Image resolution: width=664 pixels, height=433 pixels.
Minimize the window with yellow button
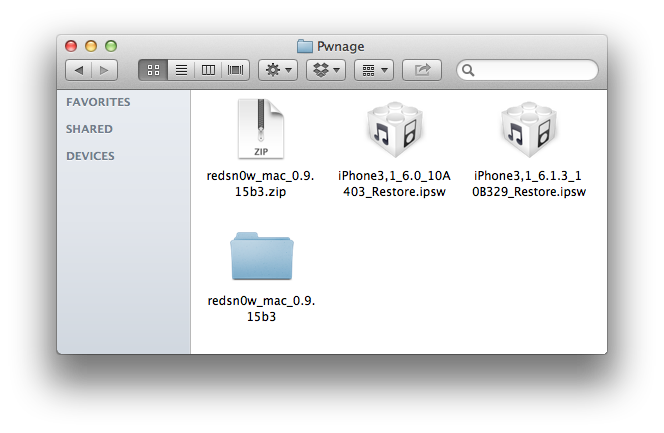pos(91,46)
